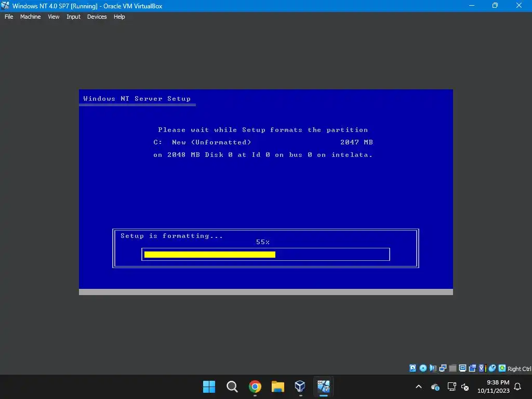Click the network tray icon
Screen dimensions: 532x399
451,387
